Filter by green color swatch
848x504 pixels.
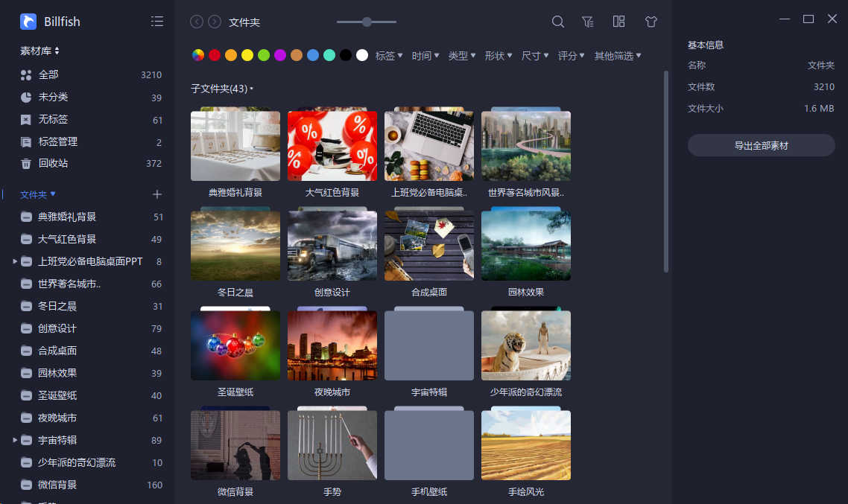pyautogui.click(x=263, y=55)
